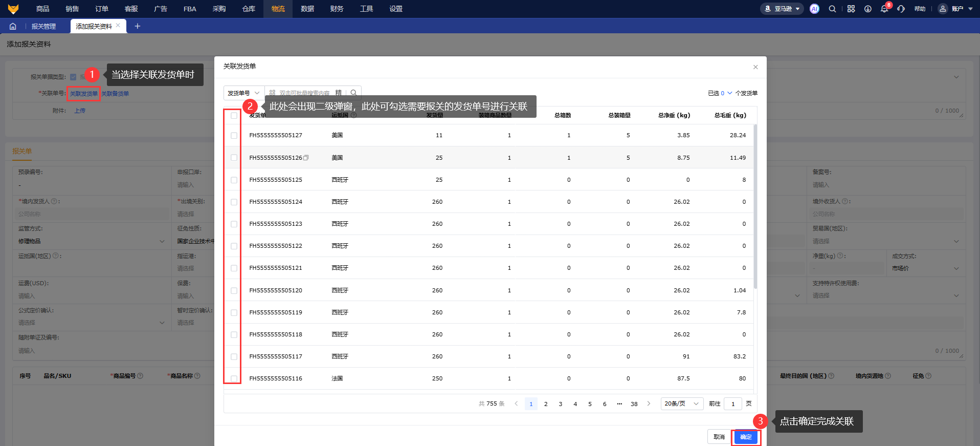Click the 确定 button to confirm association
This screenshot has width=980, height=446.
(x=746, y=437)
